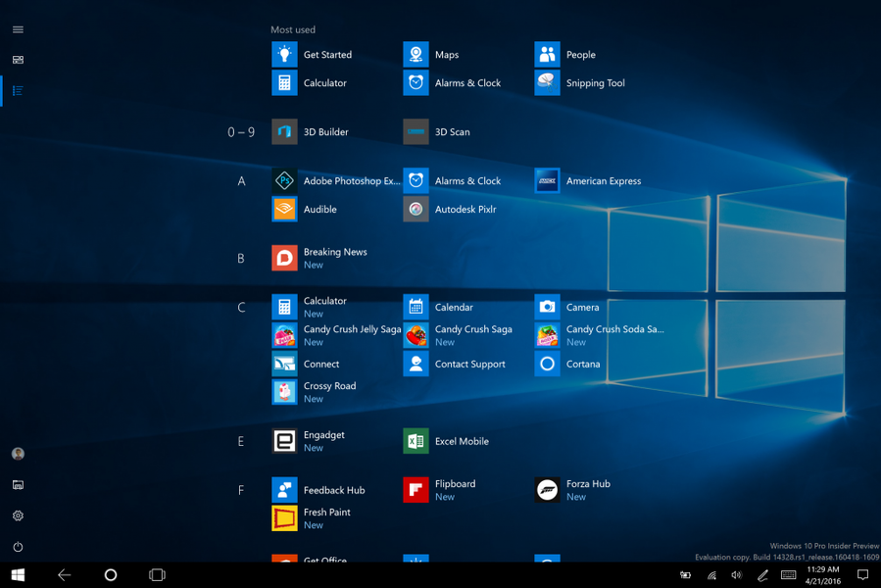
Task: Click the Windows Start button
Action: 18,575
